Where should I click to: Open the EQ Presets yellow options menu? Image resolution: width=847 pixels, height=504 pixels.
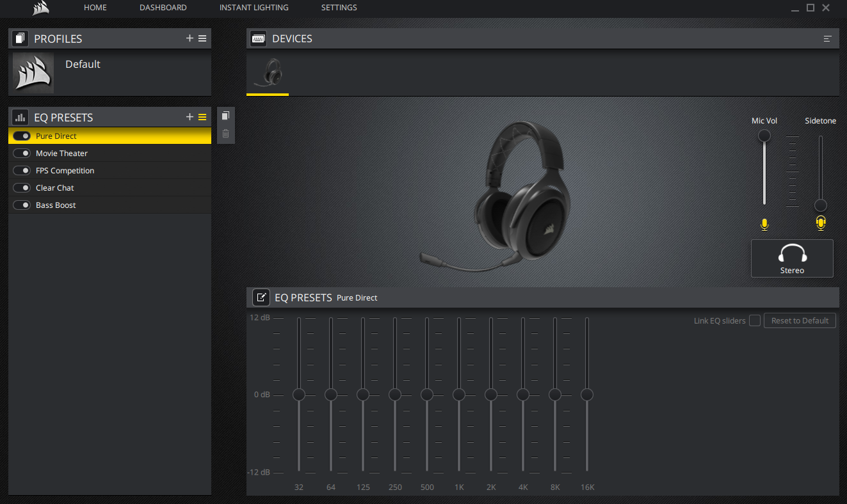coord(202,117)
